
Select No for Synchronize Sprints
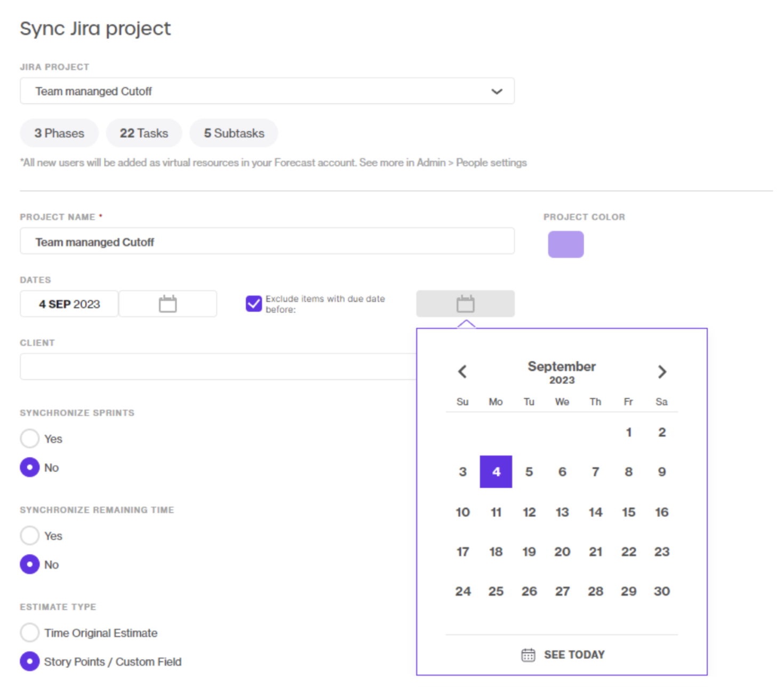click(30, 467)
